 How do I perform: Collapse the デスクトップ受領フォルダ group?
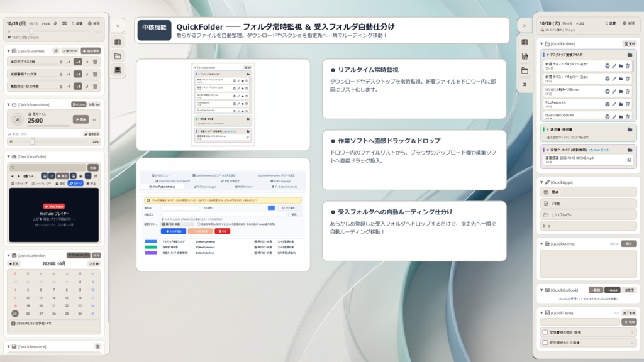pyautogui.click(x=548, y=55)
